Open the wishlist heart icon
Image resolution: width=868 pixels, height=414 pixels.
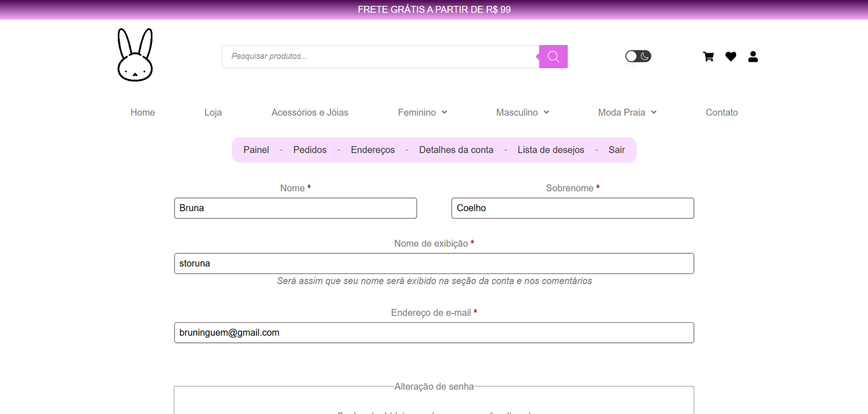731,56
